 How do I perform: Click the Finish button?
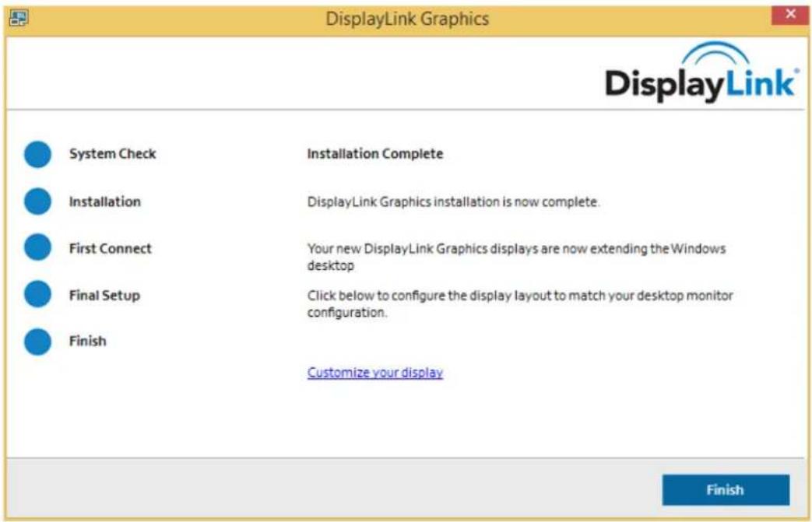click(x=726, y=489)
